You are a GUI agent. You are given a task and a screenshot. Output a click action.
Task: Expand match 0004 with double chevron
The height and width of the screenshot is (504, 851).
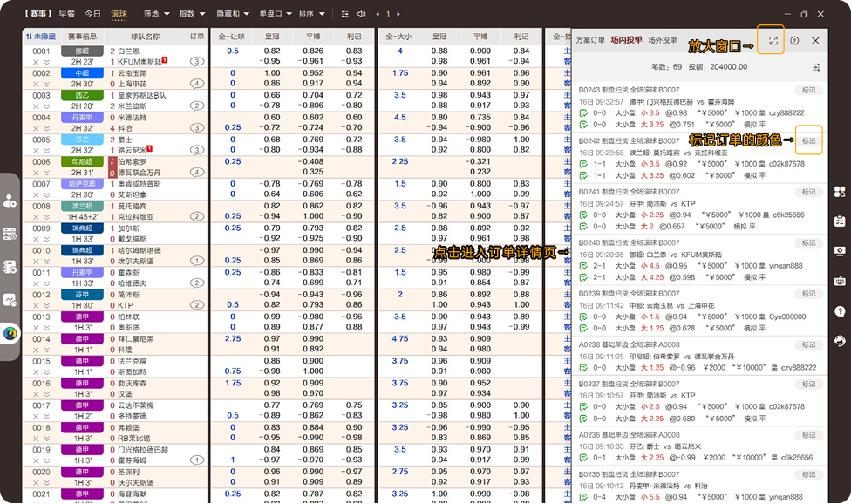[x=47, y=128]
